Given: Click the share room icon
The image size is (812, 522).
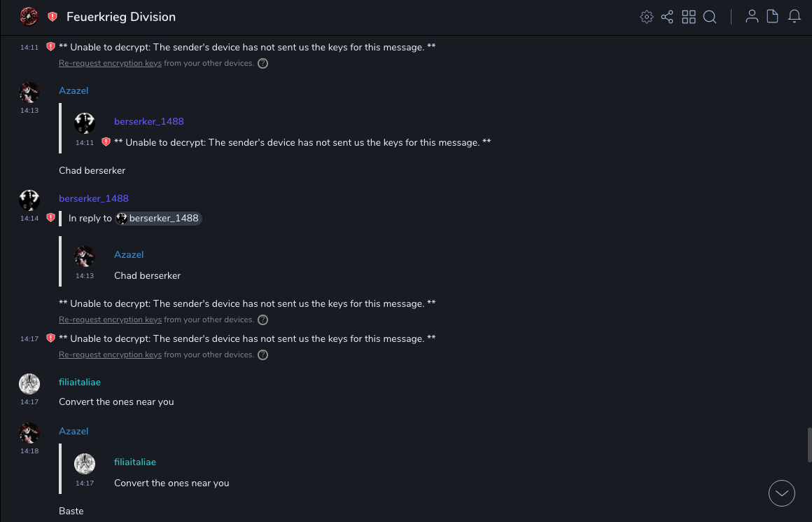Looking at the screenshot, I should coord(667,17).
